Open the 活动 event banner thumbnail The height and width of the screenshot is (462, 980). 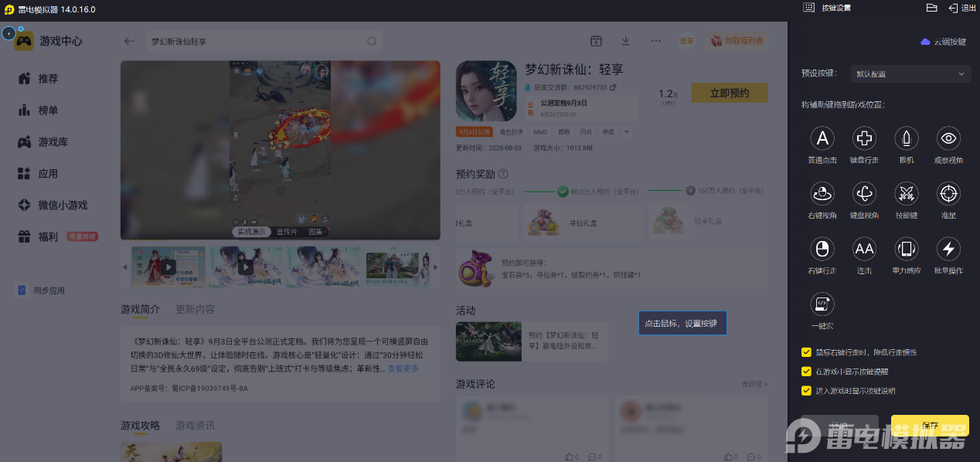[x=488, y=341]
